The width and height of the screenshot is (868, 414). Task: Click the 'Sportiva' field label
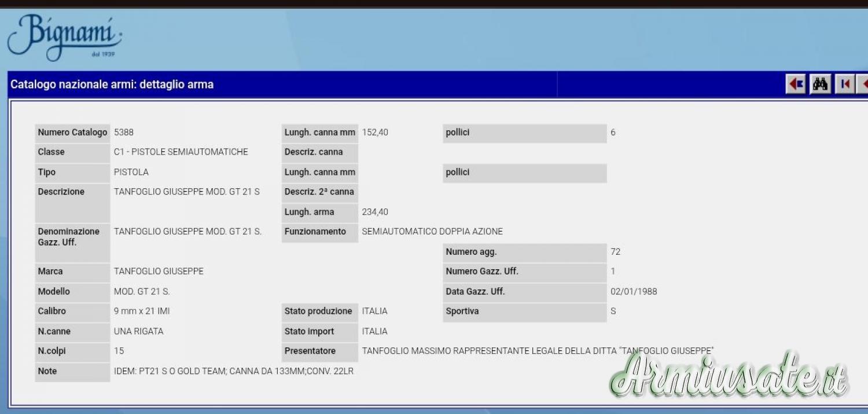tap(462, 312)
